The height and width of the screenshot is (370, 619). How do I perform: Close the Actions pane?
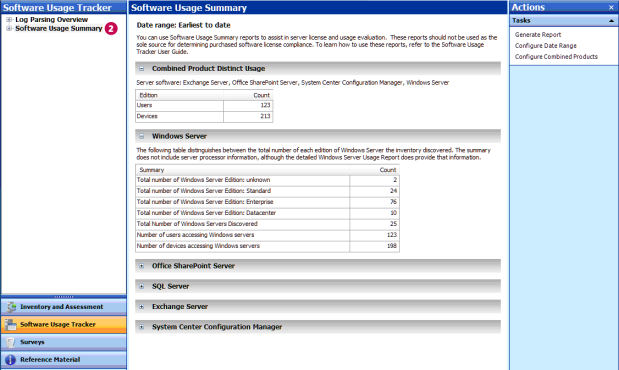coord(611,7)
